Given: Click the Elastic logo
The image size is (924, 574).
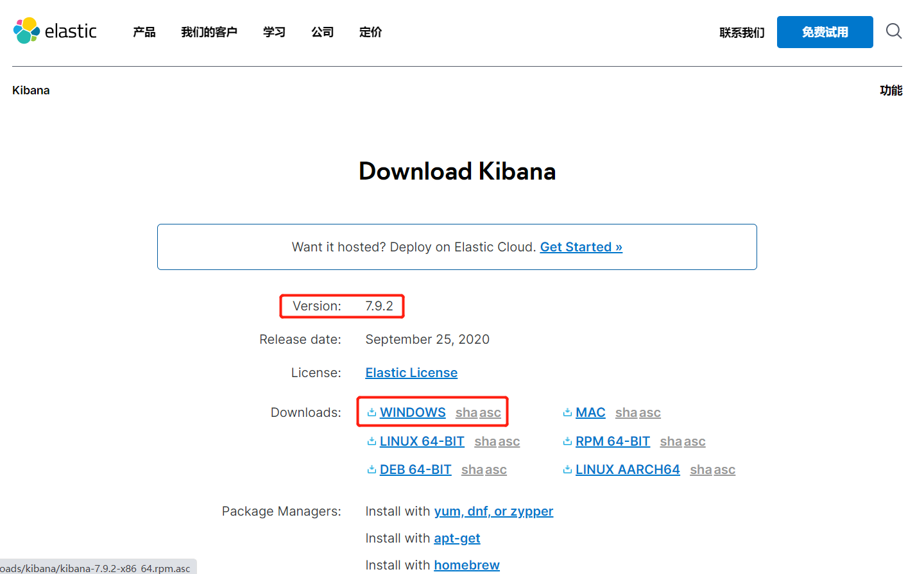Looking at the screenshot, I should pyautogui.click(x=55, y=31).
